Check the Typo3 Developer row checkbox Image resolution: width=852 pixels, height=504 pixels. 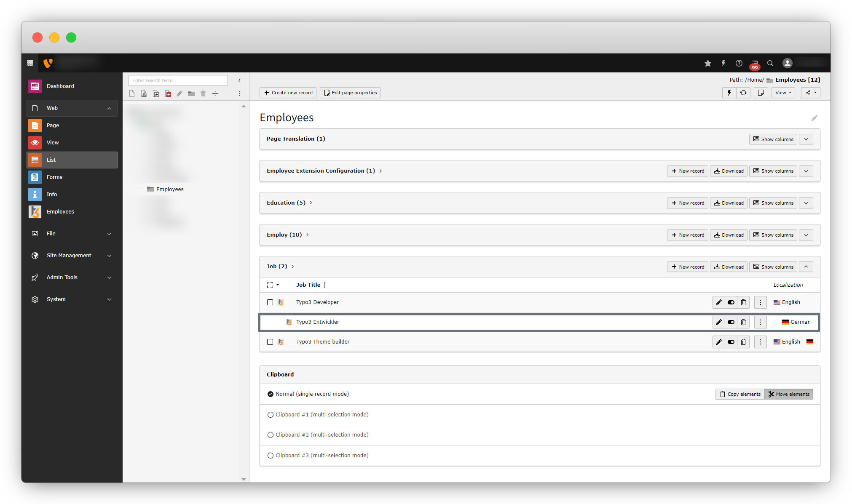pyautogui.click(x=270, y=302)
